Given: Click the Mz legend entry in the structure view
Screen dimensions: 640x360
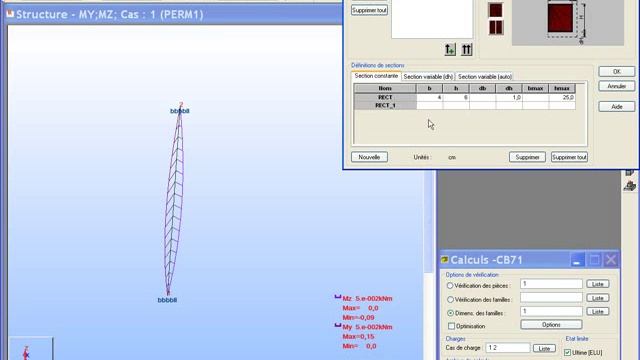Looking at the screenshot, I should click(x=367, y=298).
